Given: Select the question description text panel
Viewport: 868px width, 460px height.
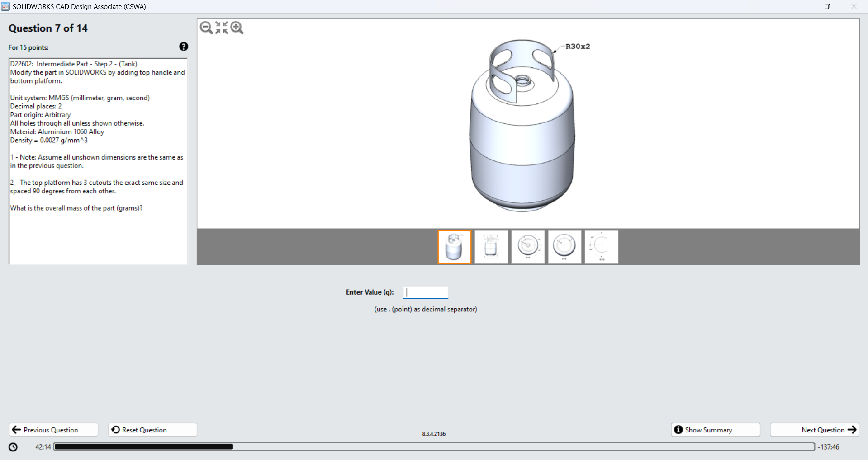Looking at the screenshot, I should (x=98, y=160).
